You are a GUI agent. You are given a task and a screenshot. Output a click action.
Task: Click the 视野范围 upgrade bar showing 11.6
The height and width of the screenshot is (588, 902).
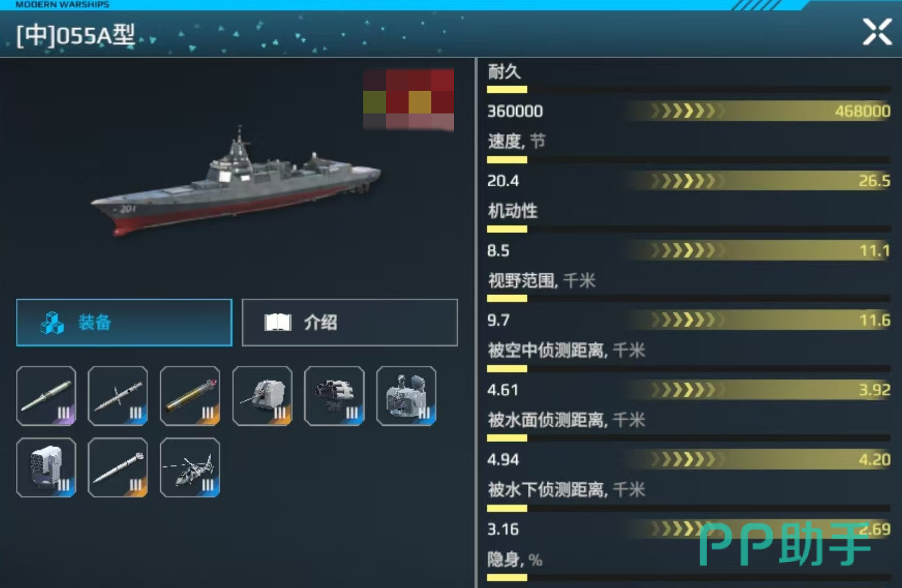pos(759,320)
